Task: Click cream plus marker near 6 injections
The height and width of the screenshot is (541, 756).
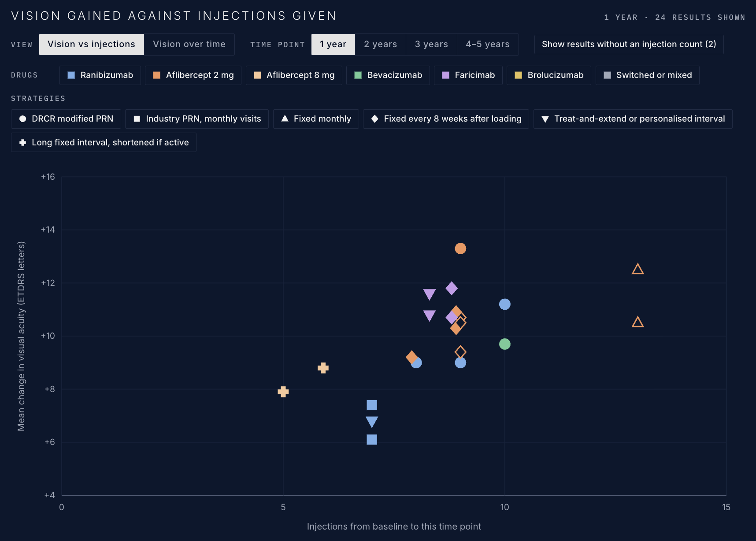Action: click(323, 368)
